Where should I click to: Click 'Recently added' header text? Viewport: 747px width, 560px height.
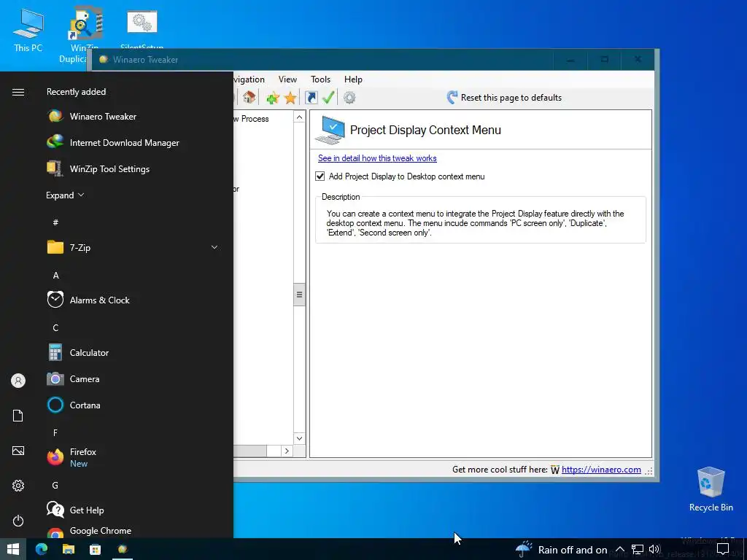(x=76, y=92)
